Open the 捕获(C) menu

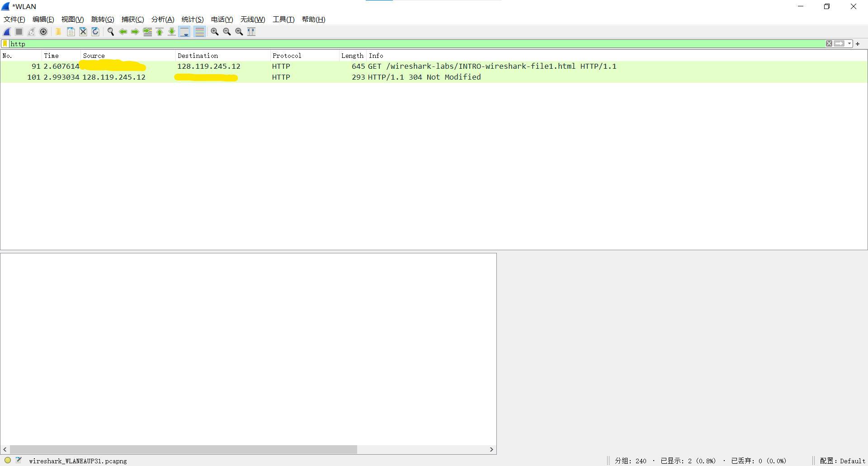point(133,19)
